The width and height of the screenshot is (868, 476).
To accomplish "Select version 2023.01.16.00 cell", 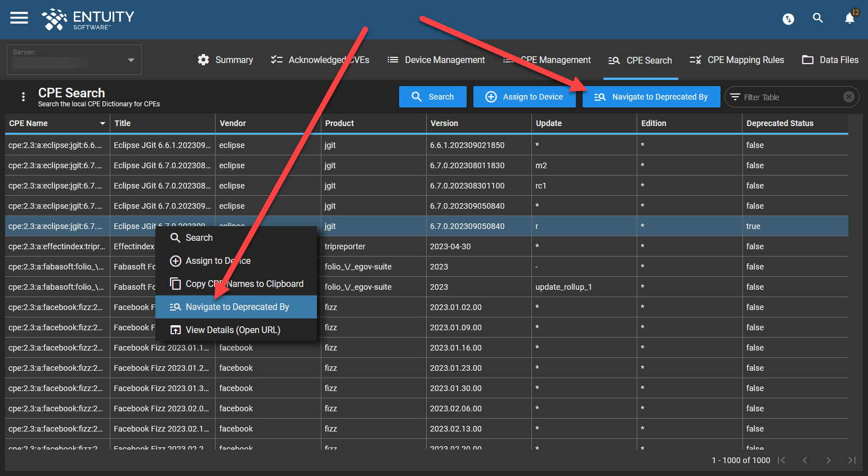I will (478, 348).
